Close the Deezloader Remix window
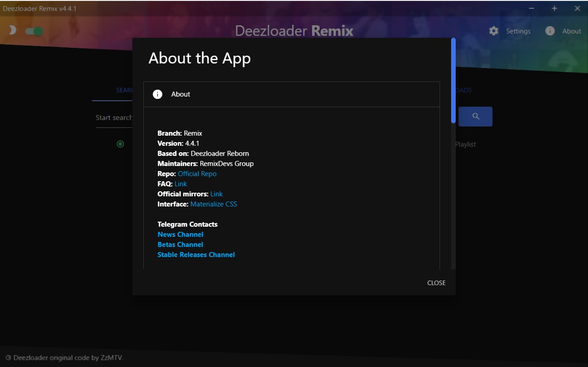 pos(577,8)
